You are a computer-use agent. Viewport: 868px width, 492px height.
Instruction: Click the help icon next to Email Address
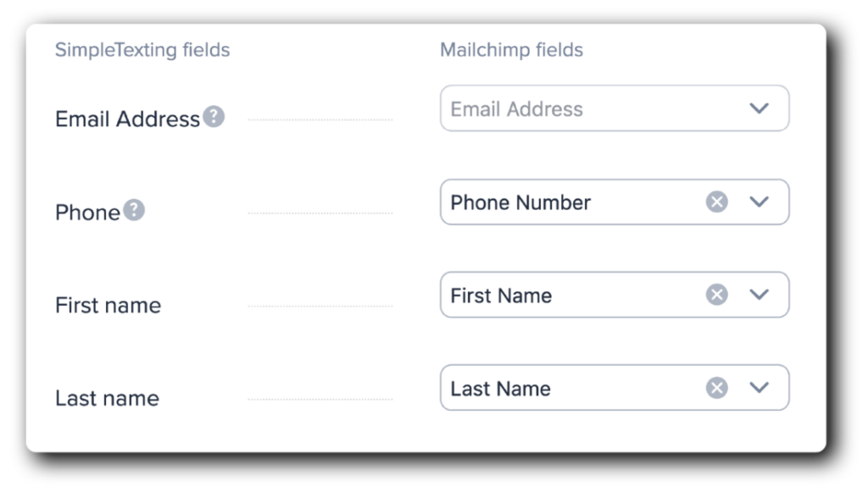click(x=214, y=117)
